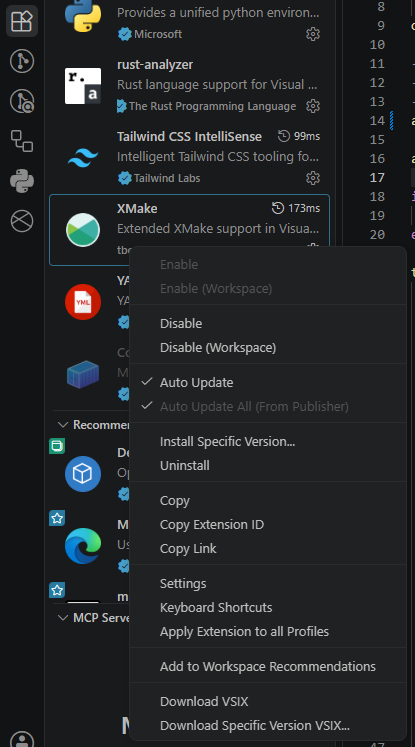Open the Source Control view icon

(22, 61)
